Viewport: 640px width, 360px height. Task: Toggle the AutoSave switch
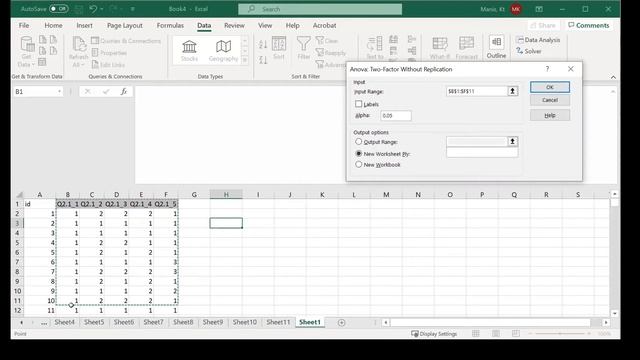[58, 9]
